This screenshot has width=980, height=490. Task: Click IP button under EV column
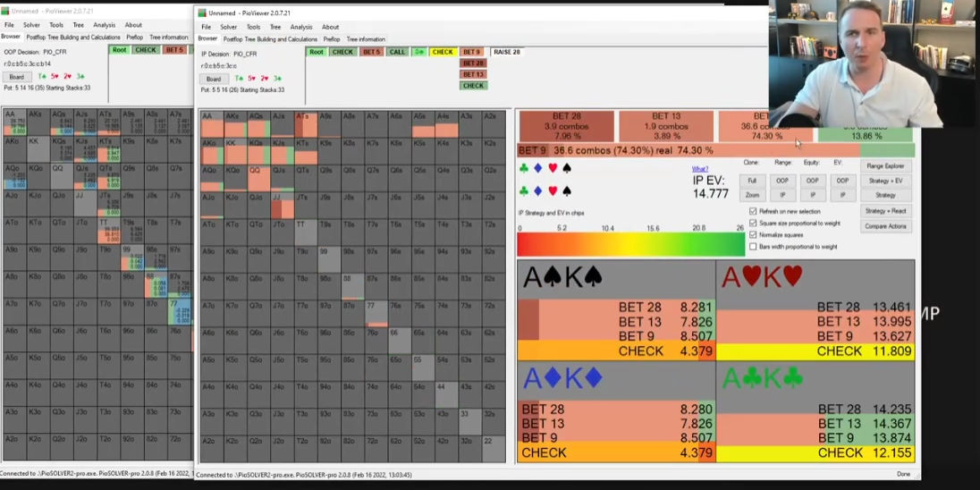coord(842,195)
